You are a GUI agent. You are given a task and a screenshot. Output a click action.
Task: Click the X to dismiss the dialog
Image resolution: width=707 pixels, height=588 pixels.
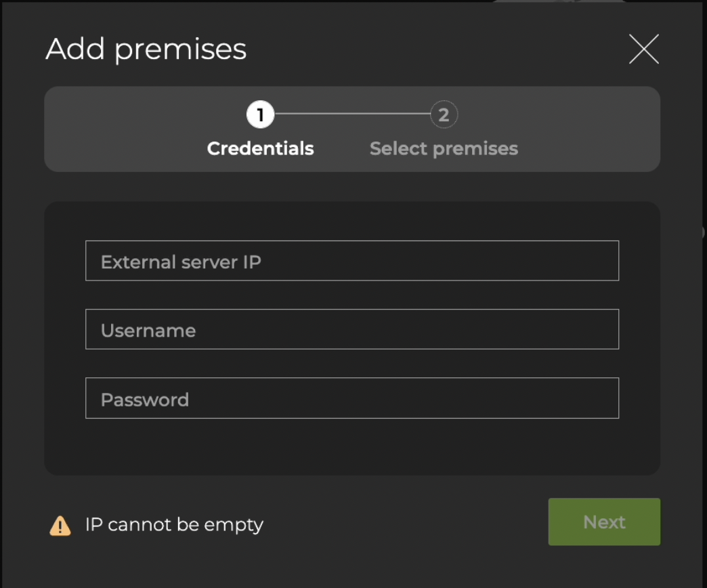coord(643,49)
